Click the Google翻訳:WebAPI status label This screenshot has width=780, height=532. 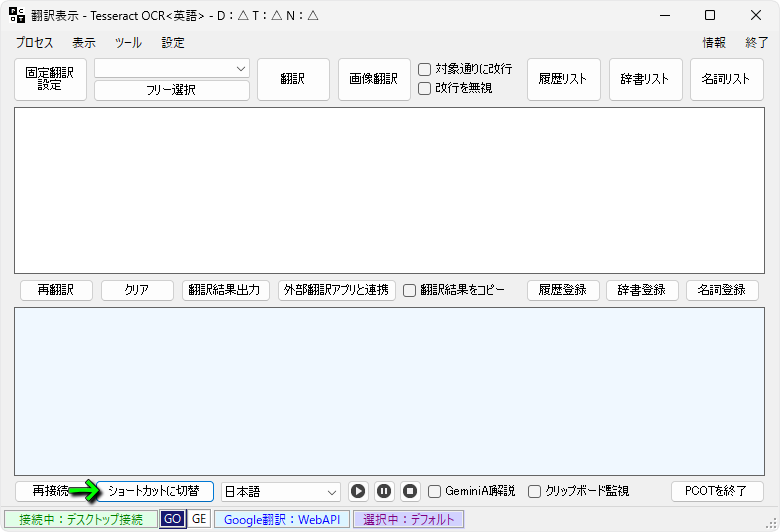point(282,519)
